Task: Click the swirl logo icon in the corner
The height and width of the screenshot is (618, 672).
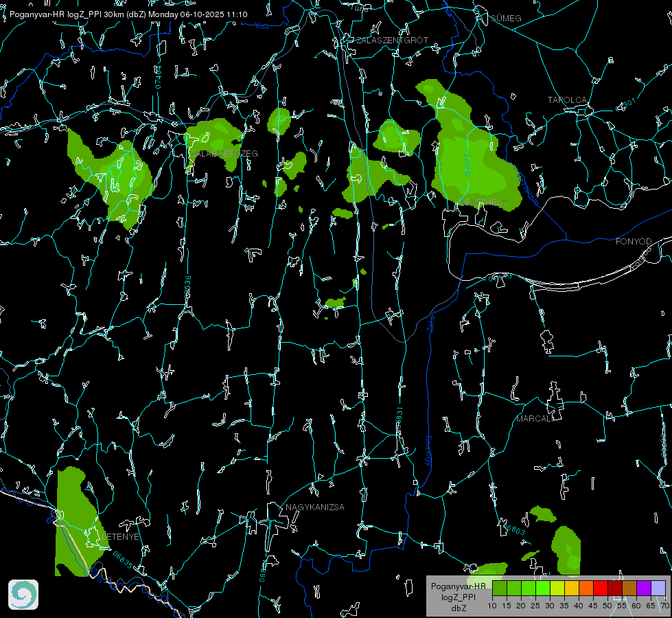Action: pos(23,595)
